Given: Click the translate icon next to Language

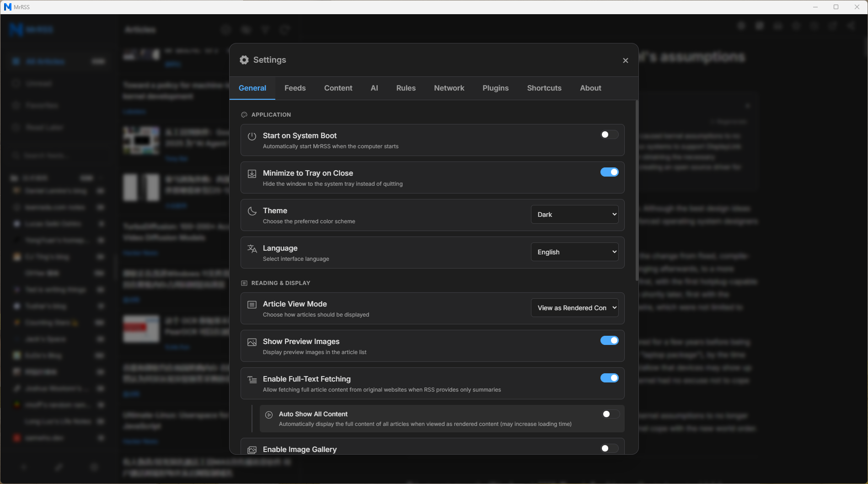Looking at the screenshot, I should pyautogui.click(x=252, y=248).
